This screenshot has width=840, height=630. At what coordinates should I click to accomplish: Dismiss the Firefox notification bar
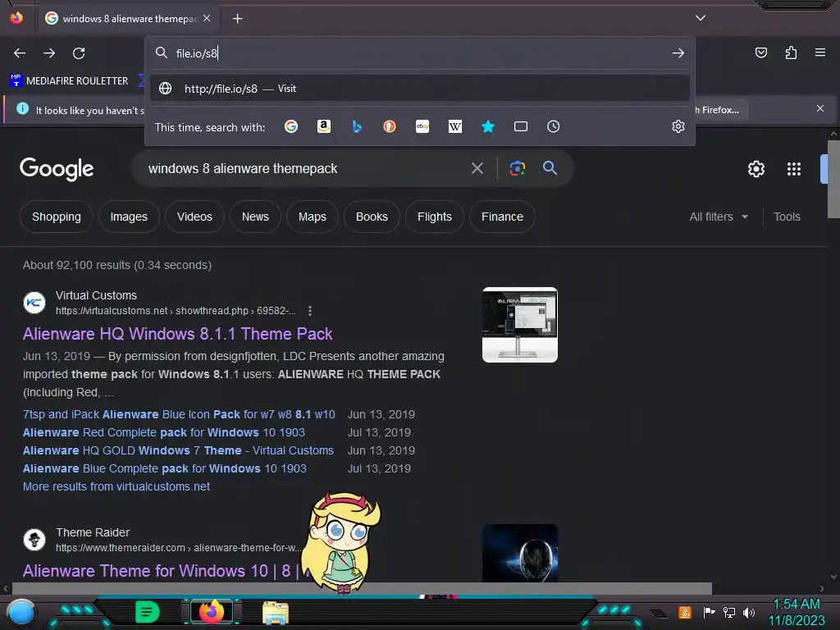[x=819, y=109]
